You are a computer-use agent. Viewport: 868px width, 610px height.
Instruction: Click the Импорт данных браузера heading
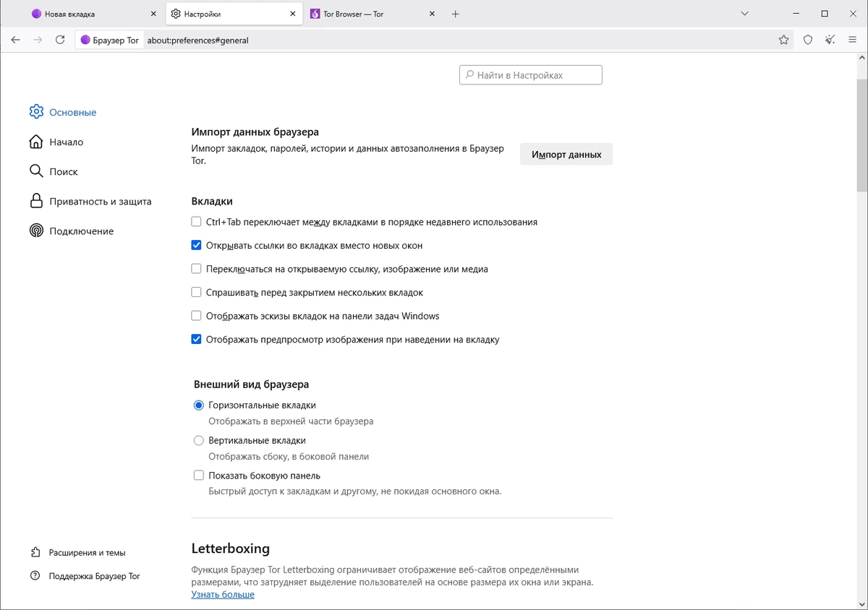click(255, 132)
